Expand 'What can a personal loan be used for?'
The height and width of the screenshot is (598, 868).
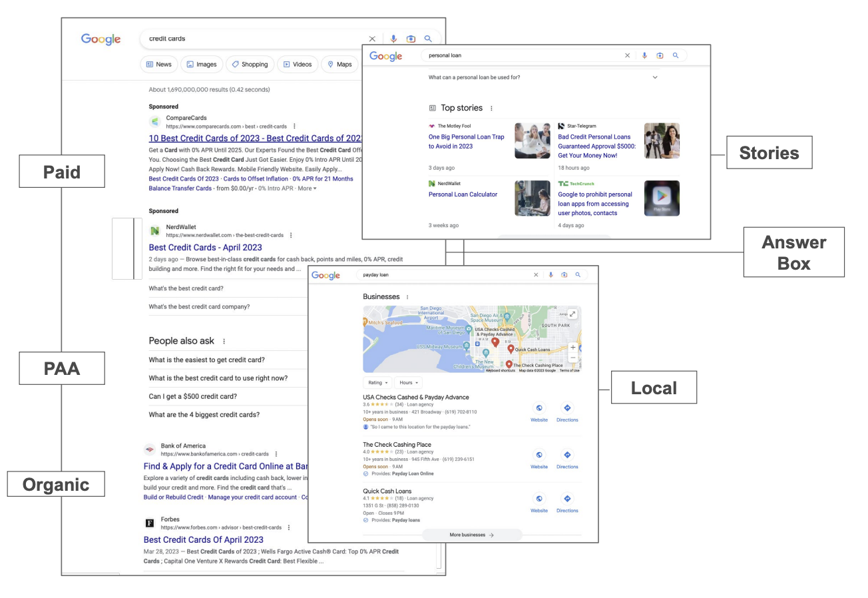coord(654,77)
